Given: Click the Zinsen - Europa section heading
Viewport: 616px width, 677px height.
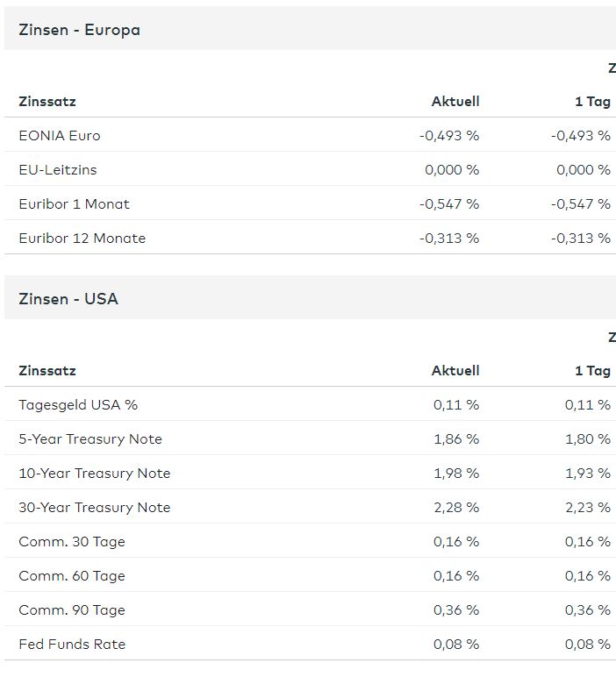Looking at the screenshot, I should point(79,30).
